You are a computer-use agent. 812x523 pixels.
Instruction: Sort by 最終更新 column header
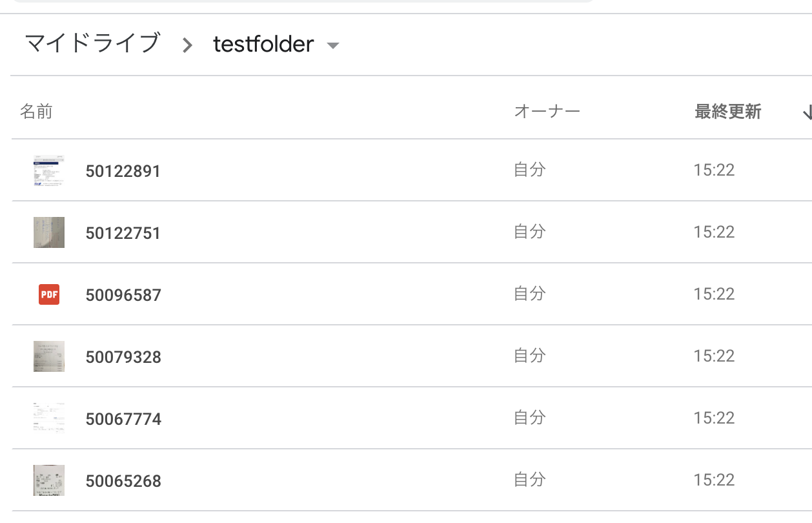pyautogui.click(x=727, y=112)
